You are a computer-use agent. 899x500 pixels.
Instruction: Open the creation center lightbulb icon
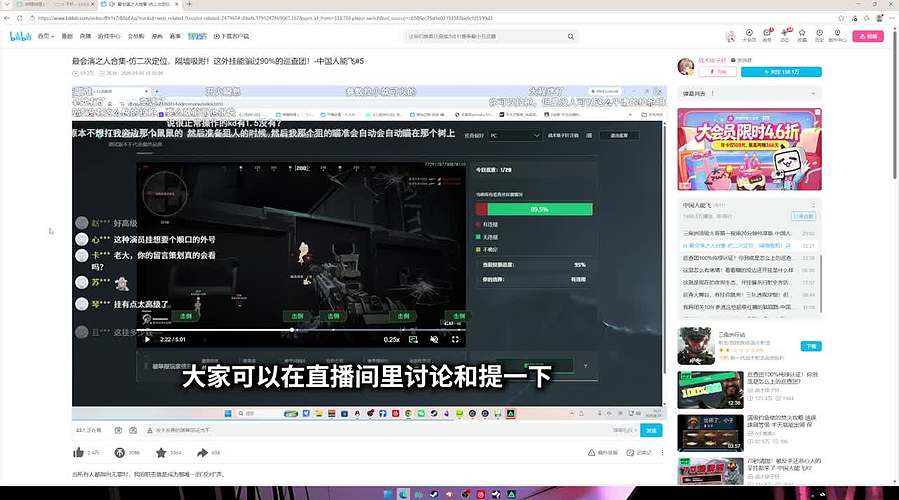pos(837,35)
